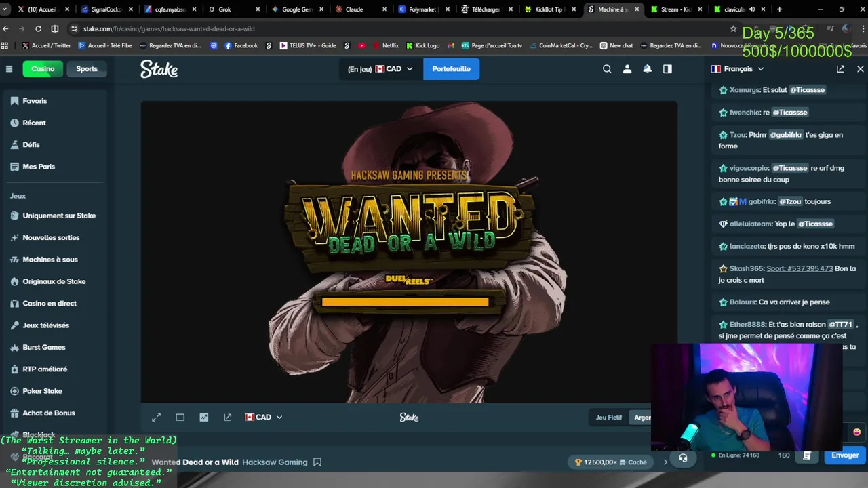Viewport: 868px width, 488px height.
Task: Open the Facebook bookmark
Action: tap(241, 45)
